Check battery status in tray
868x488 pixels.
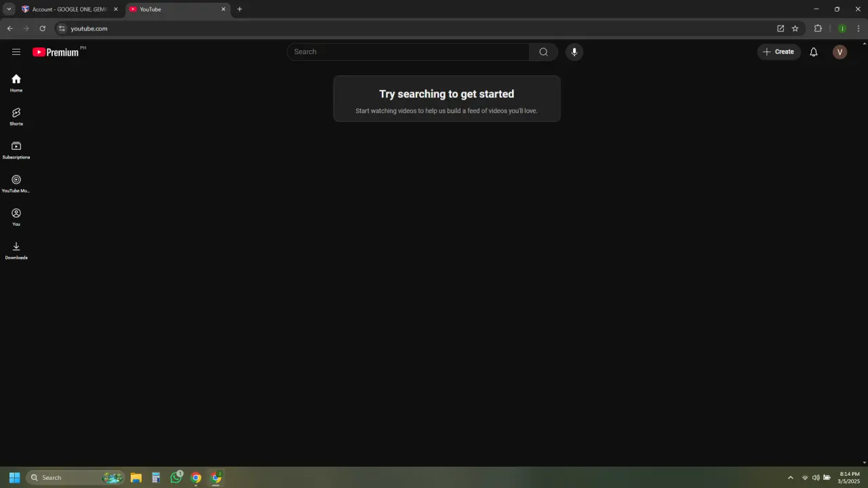827,478
